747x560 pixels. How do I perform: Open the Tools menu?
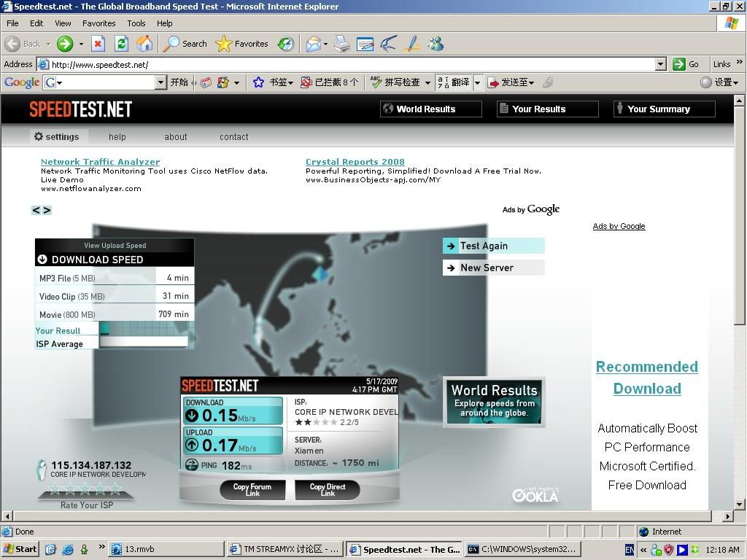coord(136,23)
